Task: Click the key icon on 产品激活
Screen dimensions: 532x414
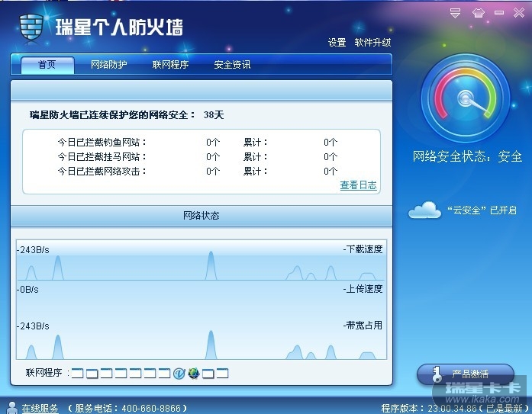Action: click(437, 374)
